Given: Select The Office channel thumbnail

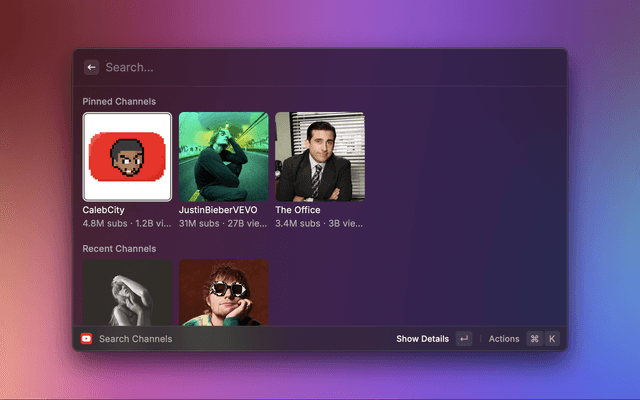Looking at the screenshot, I should 320,156.
